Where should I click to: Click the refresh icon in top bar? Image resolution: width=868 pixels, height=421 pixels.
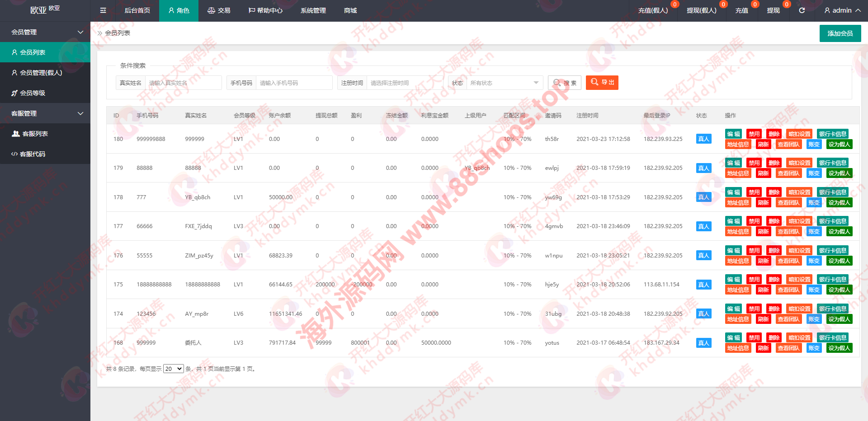802,10
